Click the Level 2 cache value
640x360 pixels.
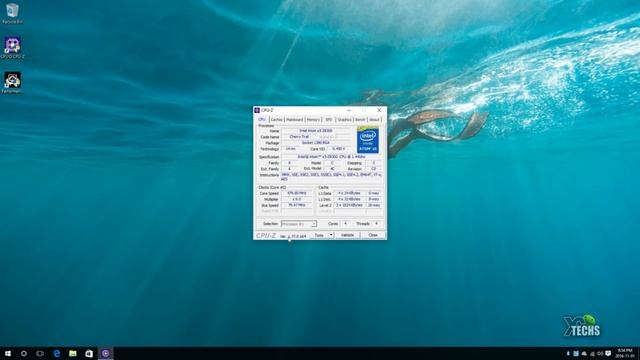(x=349, y=205)
